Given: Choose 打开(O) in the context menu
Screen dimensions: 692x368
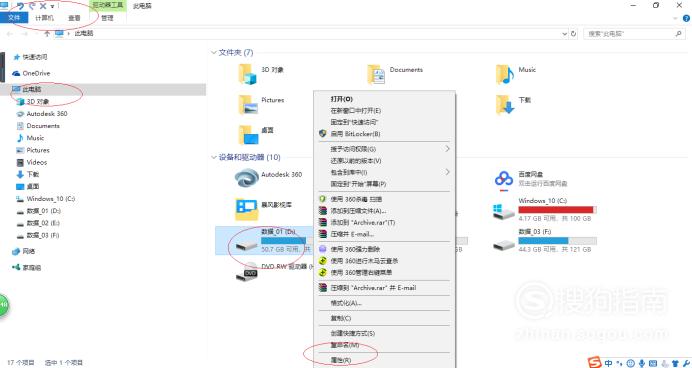Looking at the screenshot, I should 342,99.
